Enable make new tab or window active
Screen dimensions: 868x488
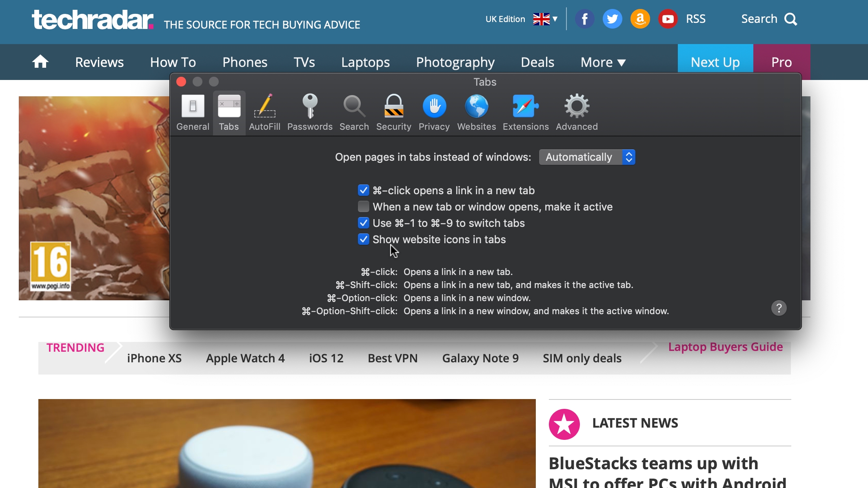(x=363, y=206)
